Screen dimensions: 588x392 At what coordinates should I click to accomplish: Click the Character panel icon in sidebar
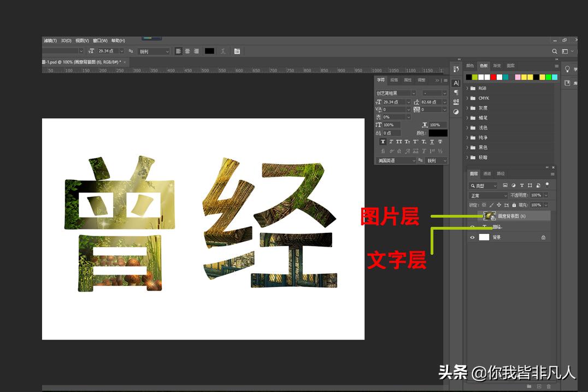[x=457, y=83]
